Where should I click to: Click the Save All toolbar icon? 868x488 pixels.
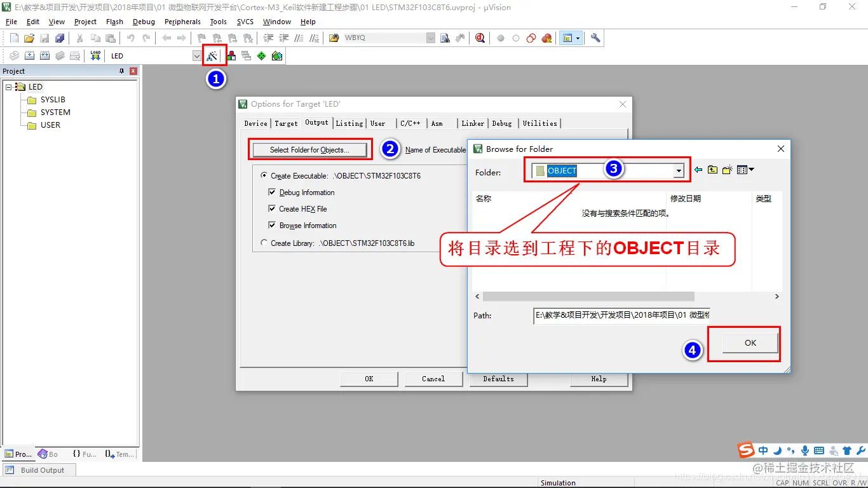59,38
